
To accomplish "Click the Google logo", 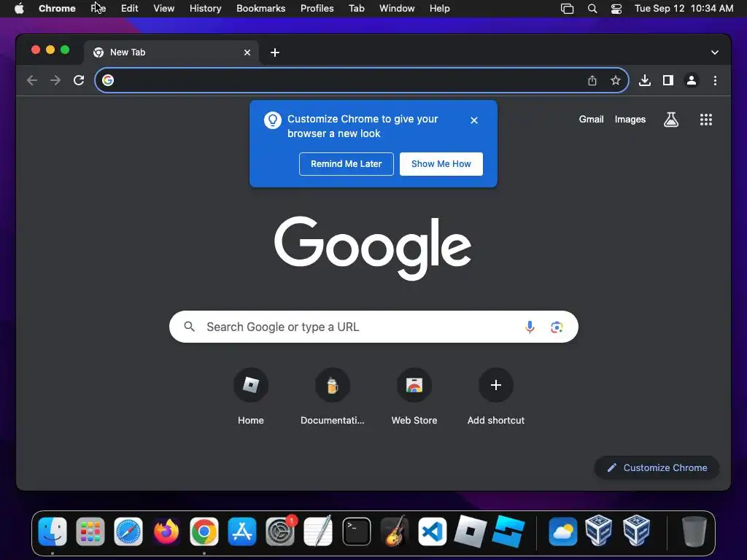I will click(x=373, y=248).
